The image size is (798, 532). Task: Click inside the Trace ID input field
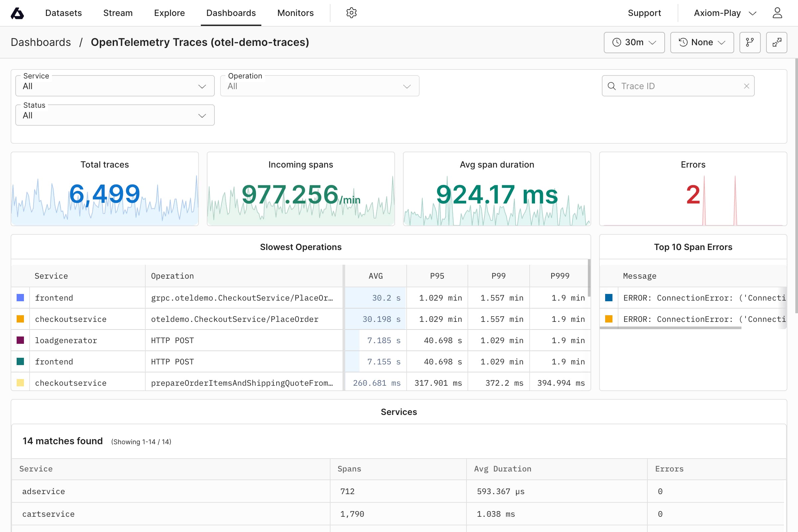[678, 86]
